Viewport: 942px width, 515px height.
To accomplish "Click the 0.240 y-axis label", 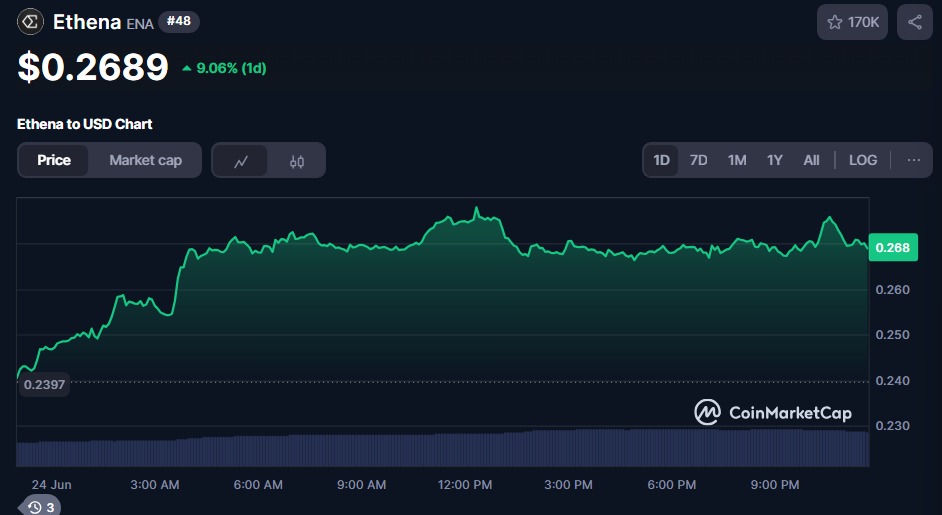I will point(893,380).
